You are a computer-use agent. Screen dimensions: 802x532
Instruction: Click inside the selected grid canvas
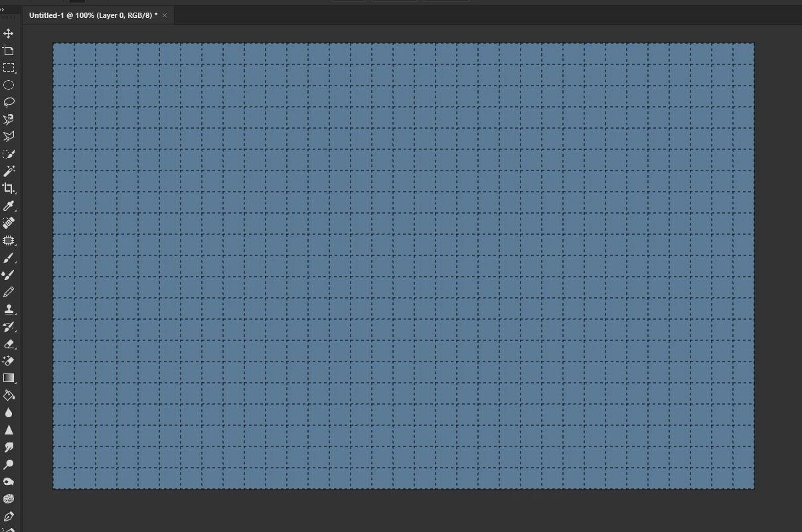(404, 266)
